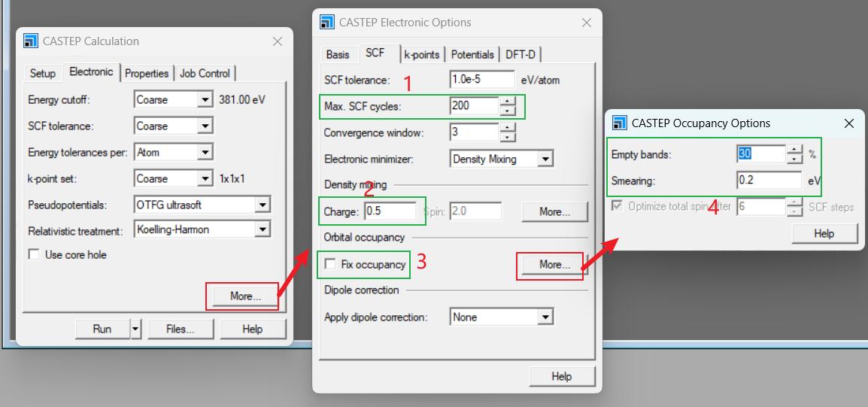Image resolution: width=868 pixels, height=407 pixels.
Task: Open the Potentials tab
Action: point(472,54)
